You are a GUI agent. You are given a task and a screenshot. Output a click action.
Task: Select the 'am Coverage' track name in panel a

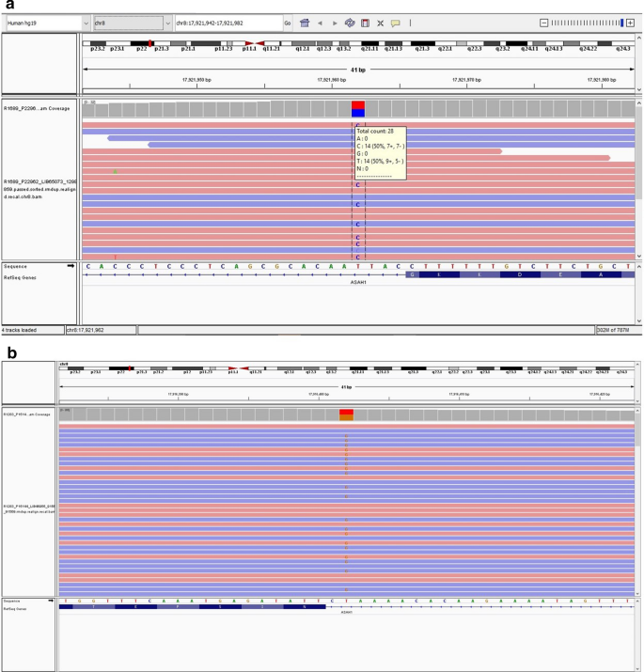click(37, 108)
